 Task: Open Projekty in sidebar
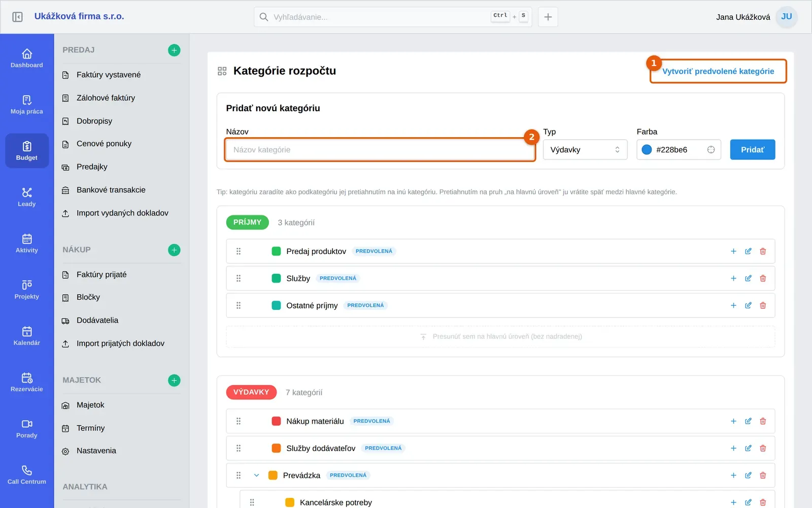[x=27, y=289]
